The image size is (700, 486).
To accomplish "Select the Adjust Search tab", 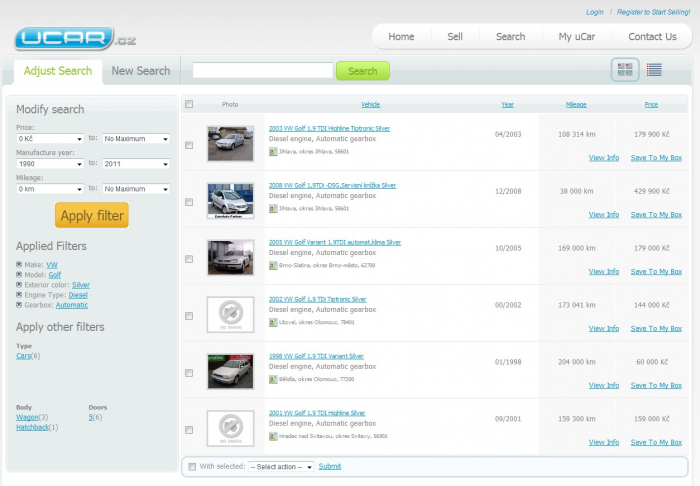I will pos(58,71).
